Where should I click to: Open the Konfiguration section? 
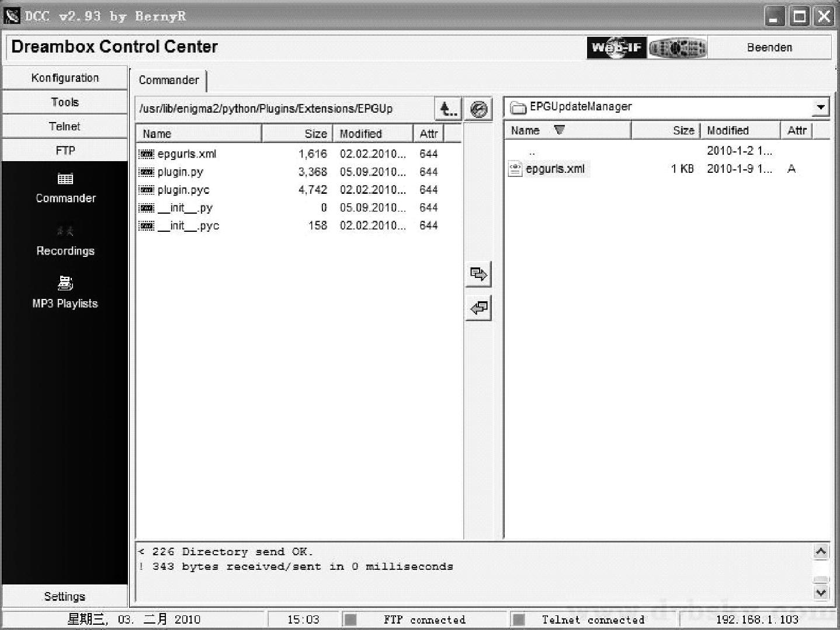[65, 78]
